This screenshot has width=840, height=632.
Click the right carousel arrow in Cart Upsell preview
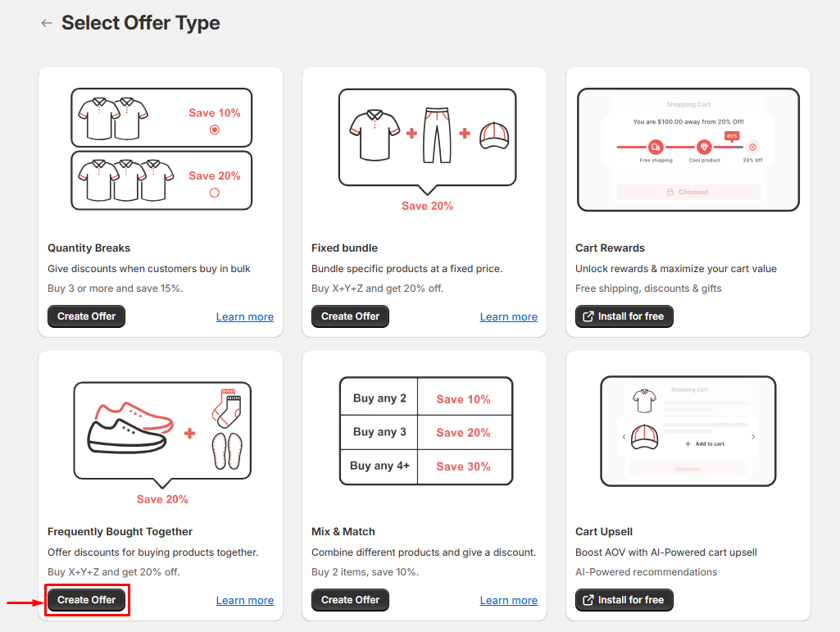(753, 437)
